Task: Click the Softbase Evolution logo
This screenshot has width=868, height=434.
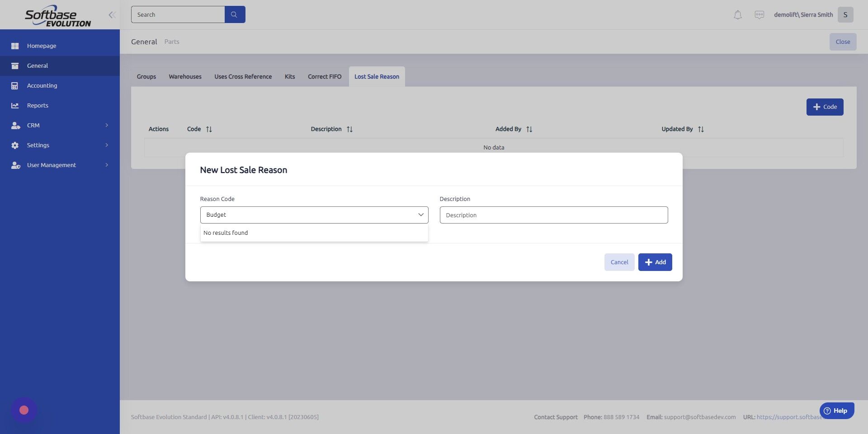Action: click(58, 16)
